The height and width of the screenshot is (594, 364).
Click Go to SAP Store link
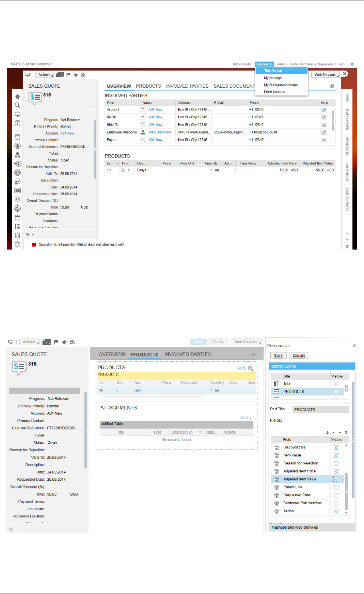click(301, 64)
